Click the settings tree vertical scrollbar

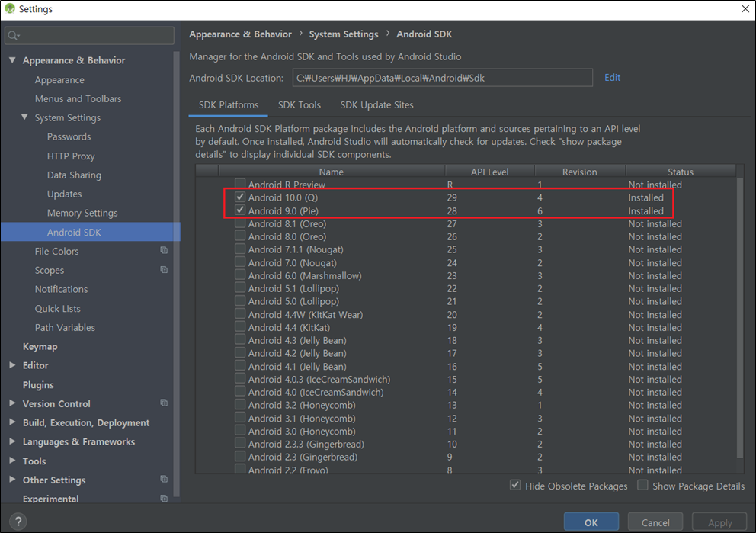coord(177,274)
